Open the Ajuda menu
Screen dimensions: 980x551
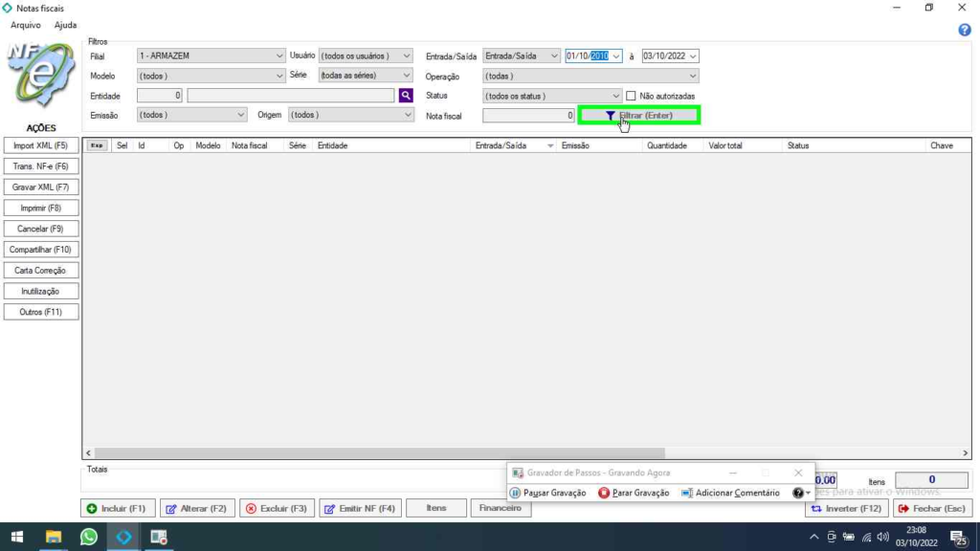(65, 25)
